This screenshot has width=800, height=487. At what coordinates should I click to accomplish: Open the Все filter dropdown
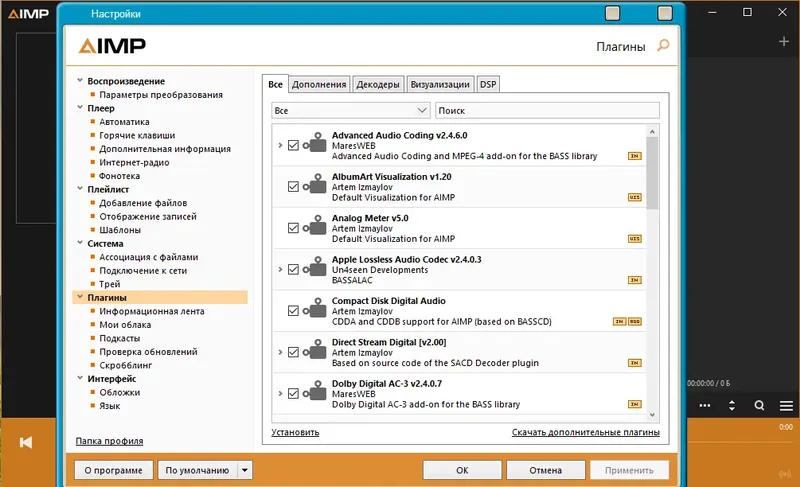(x=351, y=110)
